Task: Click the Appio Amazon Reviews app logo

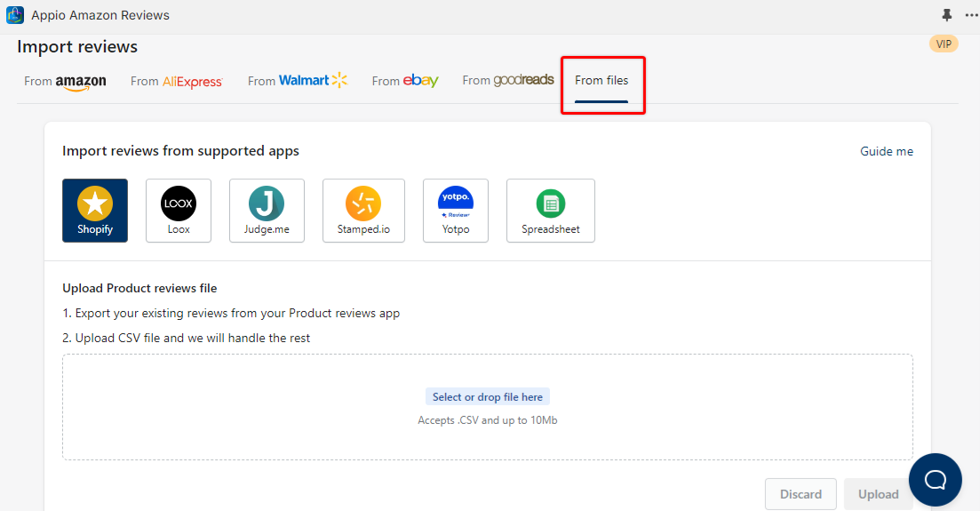Action: pos(15,15)
